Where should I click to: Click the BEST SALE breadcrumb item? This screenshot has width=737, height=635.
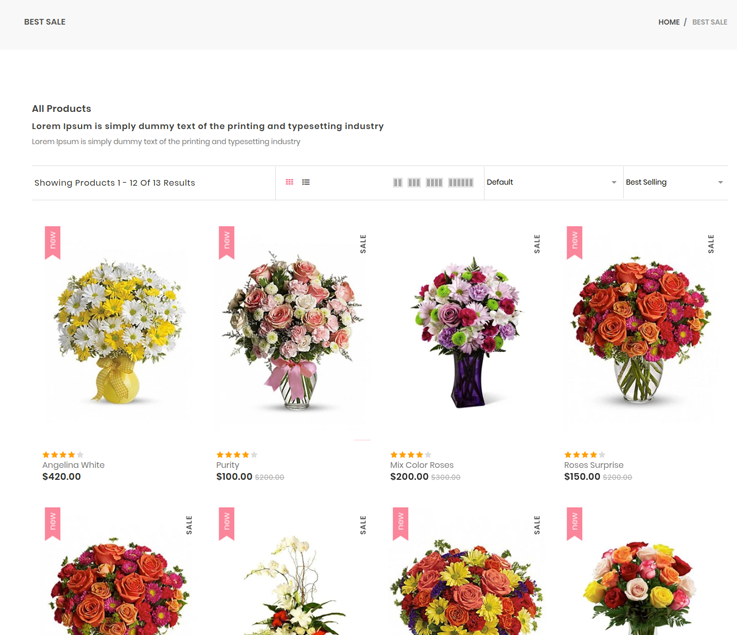pos(709,22)
